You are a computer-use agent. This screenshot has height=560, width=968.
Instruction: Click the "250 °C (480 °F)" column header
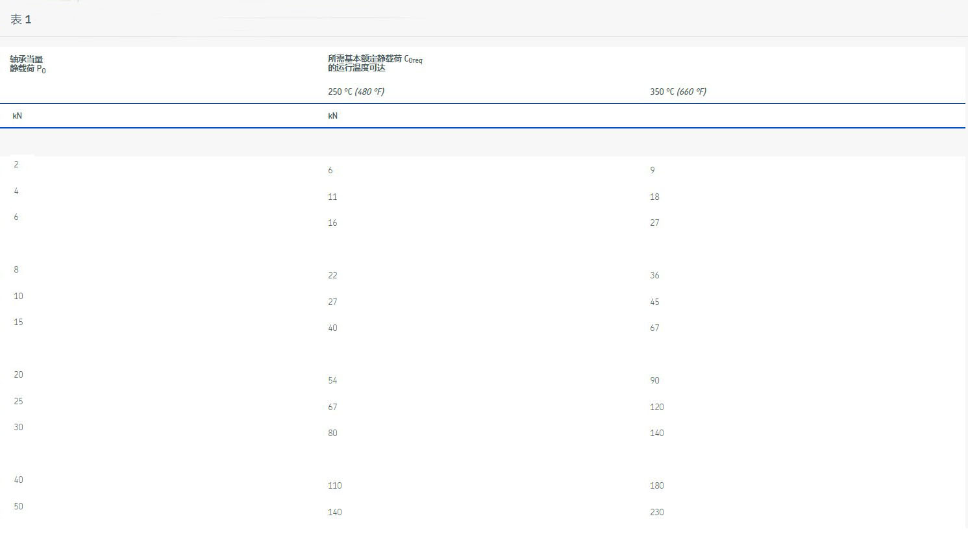click(356, 91)
